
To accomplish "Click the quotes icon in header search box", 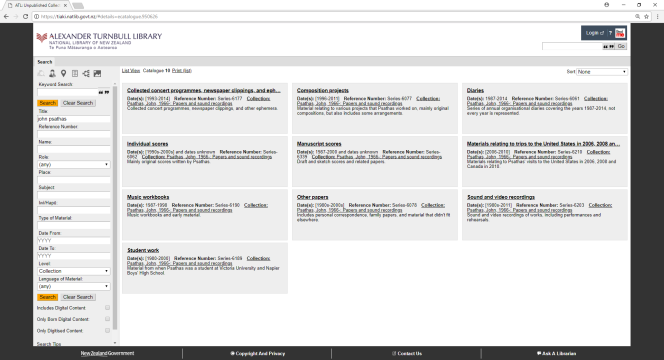I will (609, 46).
